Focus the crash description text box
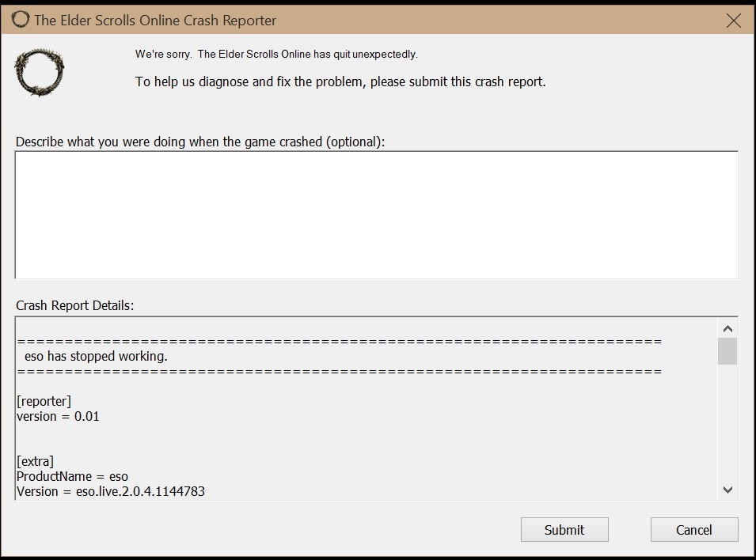Viewport: 756px width, 560px height. pos(377,215)
